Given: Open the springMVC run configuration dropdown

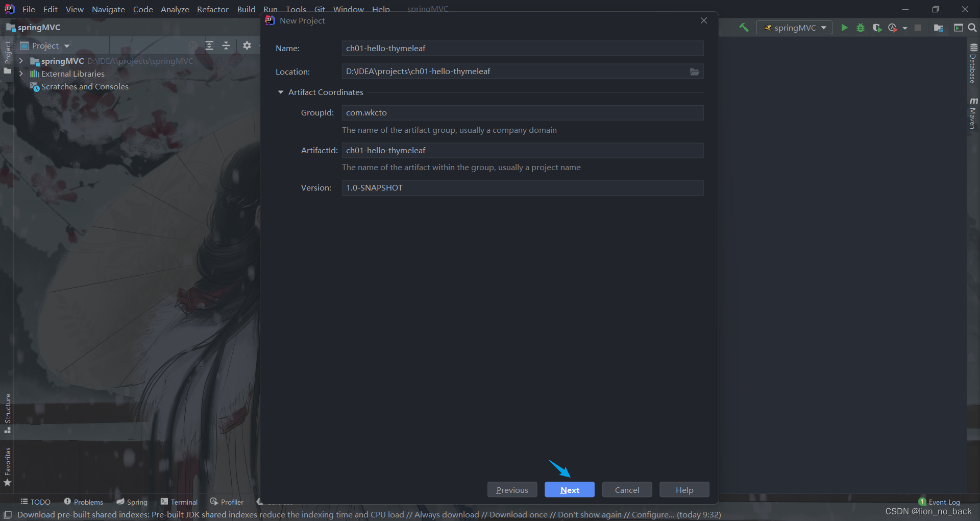Looking at the screenshot, I should 794,28.
